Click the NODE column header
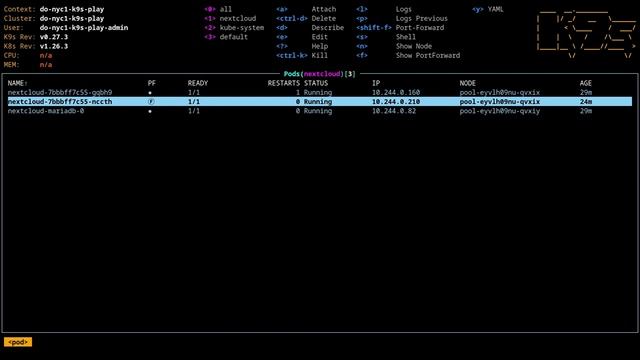 468,83
